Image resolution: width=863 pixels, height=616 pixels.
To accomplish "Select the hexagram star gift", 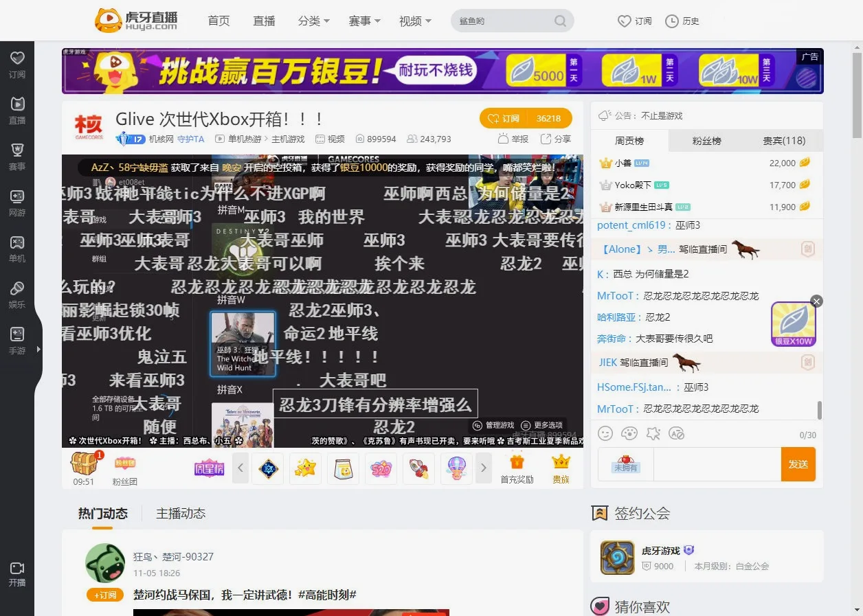I will point(267,468).
